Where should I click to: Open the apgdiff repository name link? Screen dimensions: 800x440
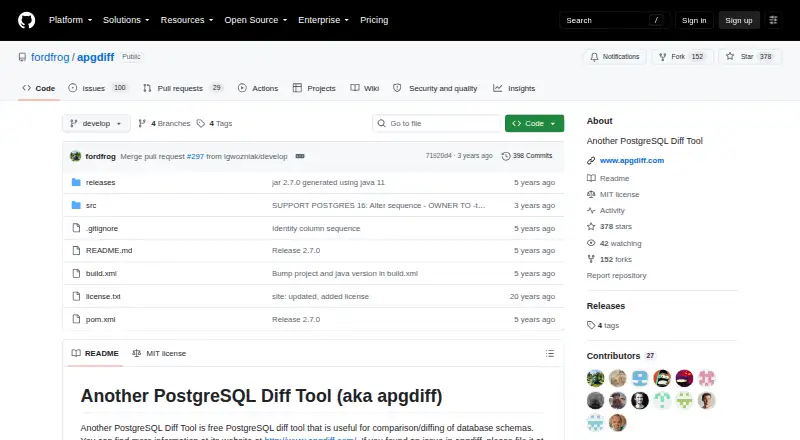pyautogui.click(x=95, y=57)
